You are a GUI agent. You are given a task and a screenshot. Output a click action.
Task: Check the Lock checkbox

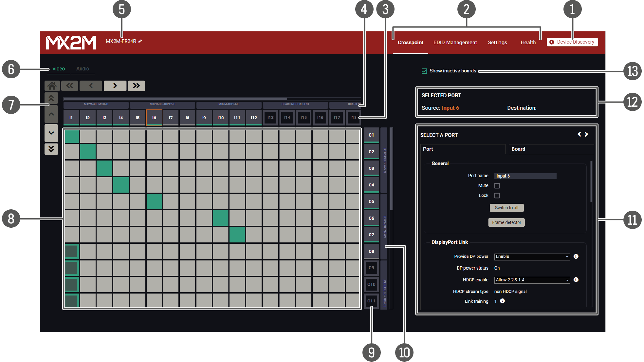tap(497, 196)
